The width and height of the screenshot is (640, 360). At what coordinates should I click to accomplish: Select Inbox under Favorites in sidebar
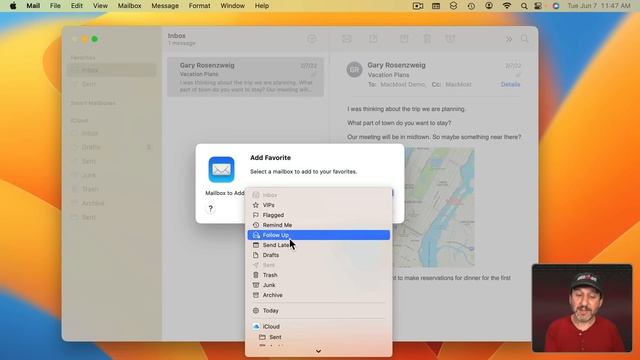pos(111,70)
